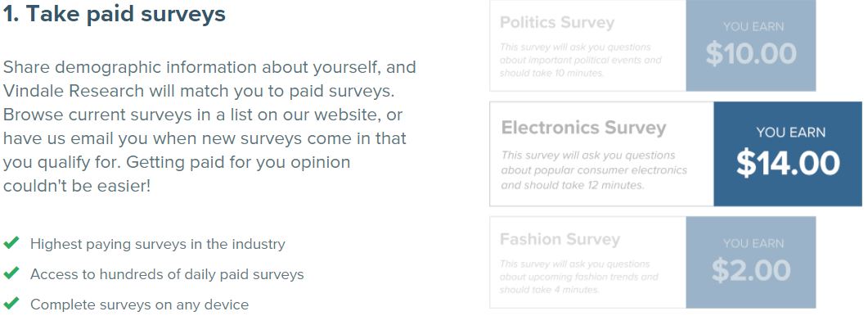Click the $2.00 earnings box
The height and width of the screenshot is (325, 868).
pos(751,263)
